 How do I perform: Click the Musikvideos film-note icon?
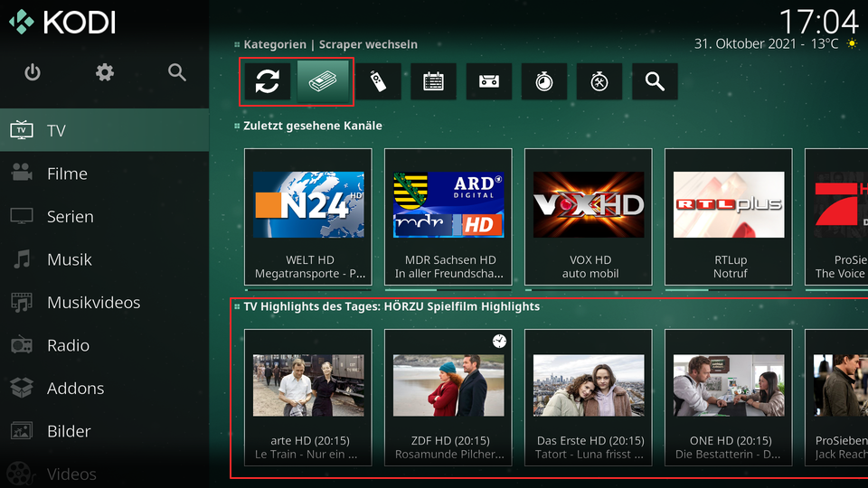pos(22,302)
